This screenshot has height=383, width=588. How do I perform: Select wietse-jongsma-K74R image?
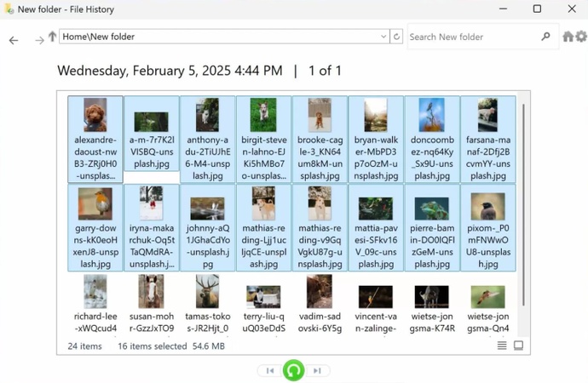point(432,304)
